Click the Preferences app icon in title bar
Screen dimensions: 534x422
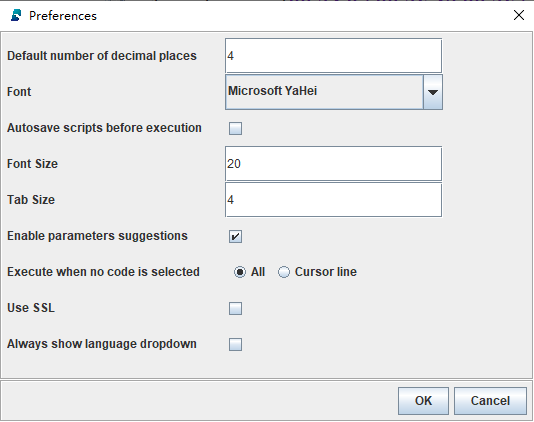(16, 16)
